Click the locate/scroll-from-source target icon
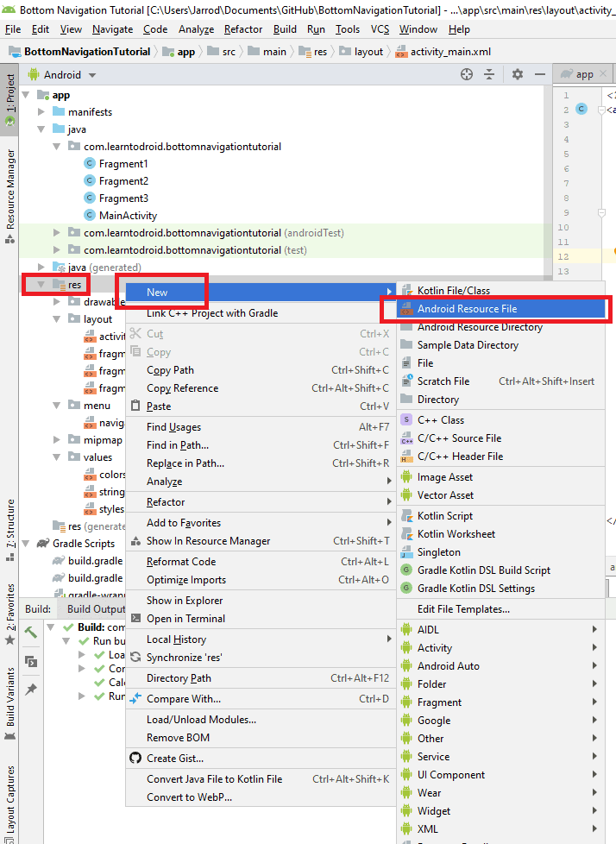This screenshot has height=844, width=616. pyautogui.click(x=467, y=74)
